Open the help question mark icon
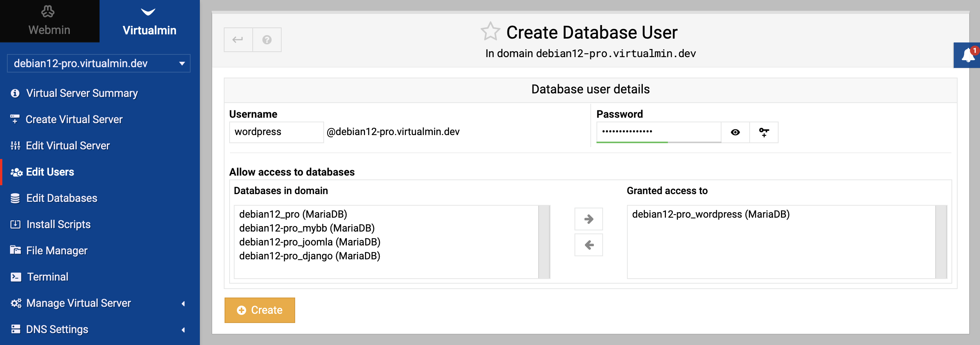Screen dimensions: 980x345 click(267, 40)
